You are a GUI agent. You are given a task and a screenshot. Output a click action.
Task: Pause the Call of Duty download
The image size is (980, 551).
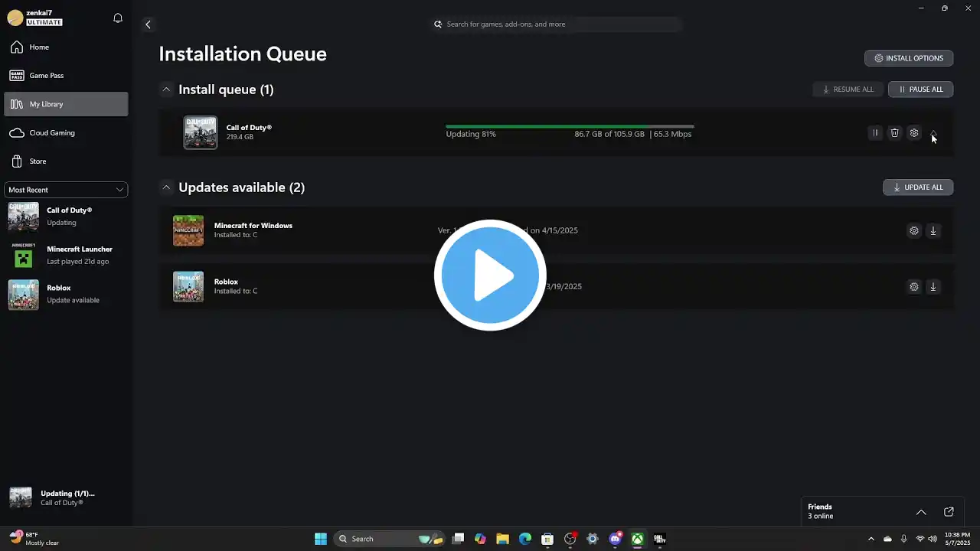tap(875, 133)
